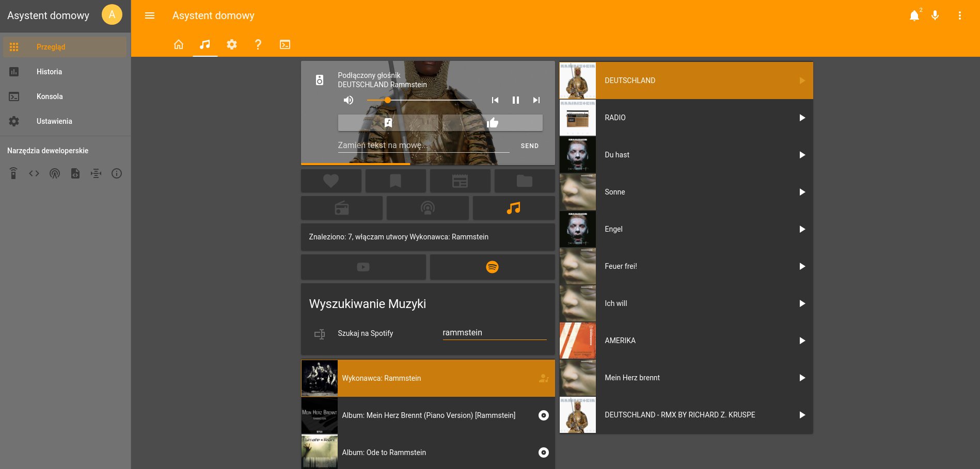Adjust the volume slider
This screenshot has width=980, height=469.
(x=419, y=100)
